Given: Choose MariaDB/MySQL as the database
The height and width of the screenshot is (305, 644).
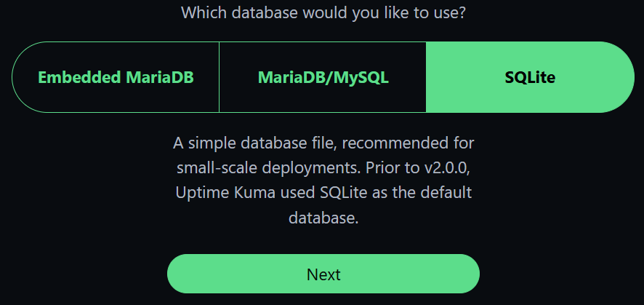Looking at the screenshot, I should coord(323,77).
